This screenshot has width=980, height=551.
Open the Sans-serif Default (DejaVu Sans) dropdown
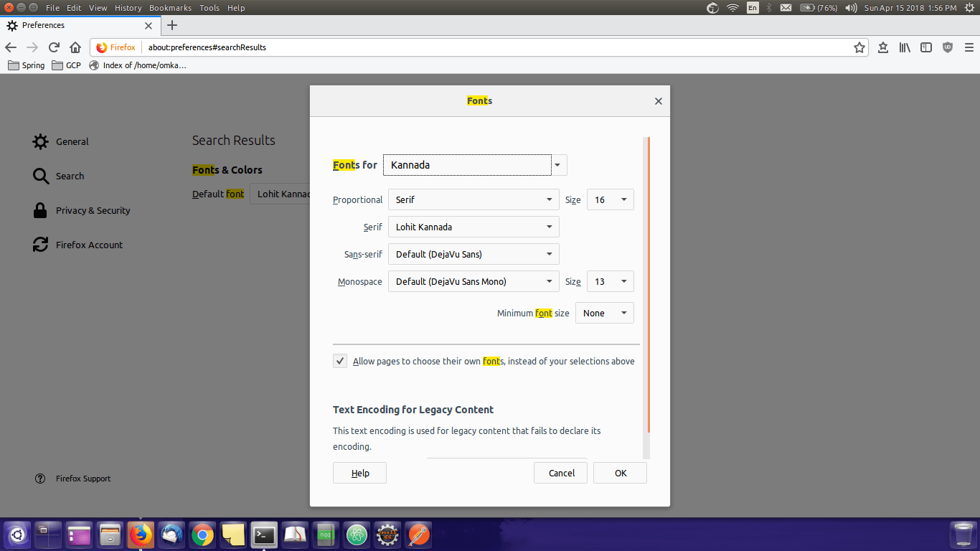coord(473,254)
